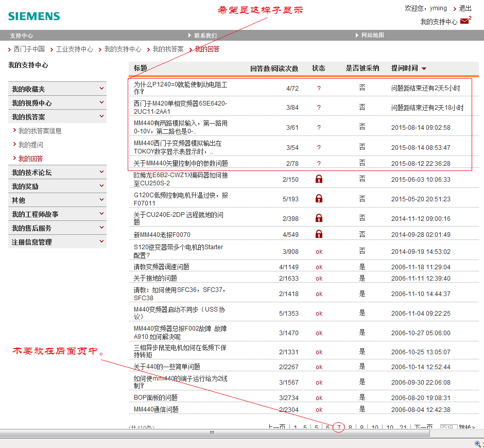Open 我的提问 in the sidebar
The width and height of the screenshot is (484, 448).
tap(30, 145)
